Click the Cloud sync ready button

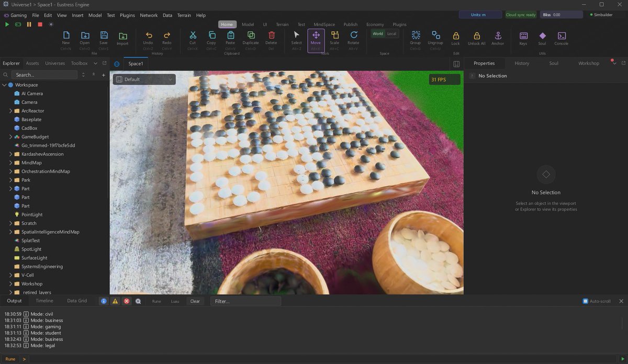pos(521,15)
